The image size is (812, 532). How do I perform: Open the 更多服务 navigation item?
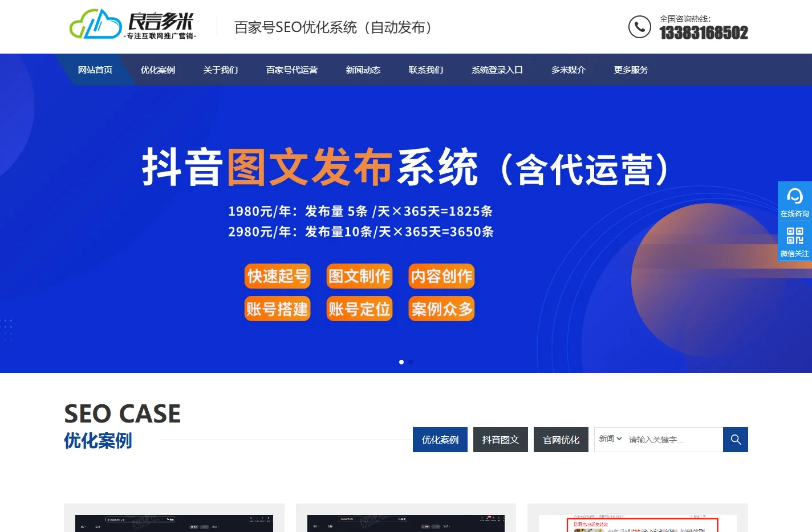tap(631, 70)
